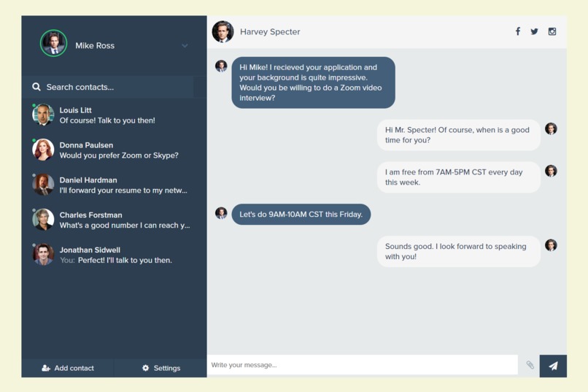The image size is (588, 392).
Task: Click 'Perfect! I'll talk to you then.' preview
Action: pos(125,261)
